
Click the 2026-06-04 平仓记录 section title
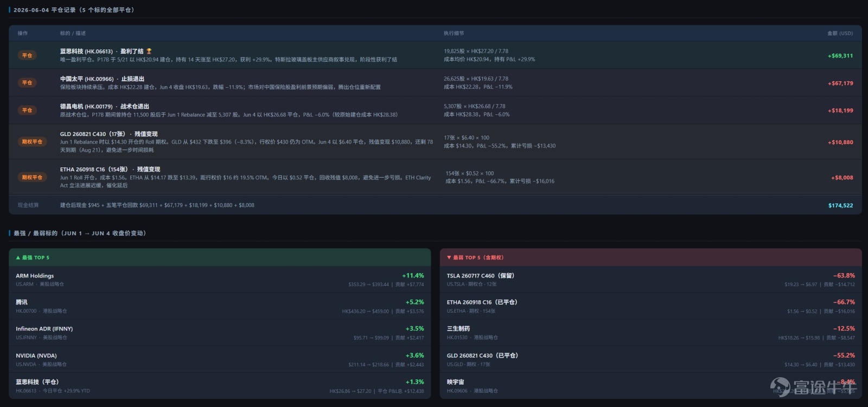(74, 10)
